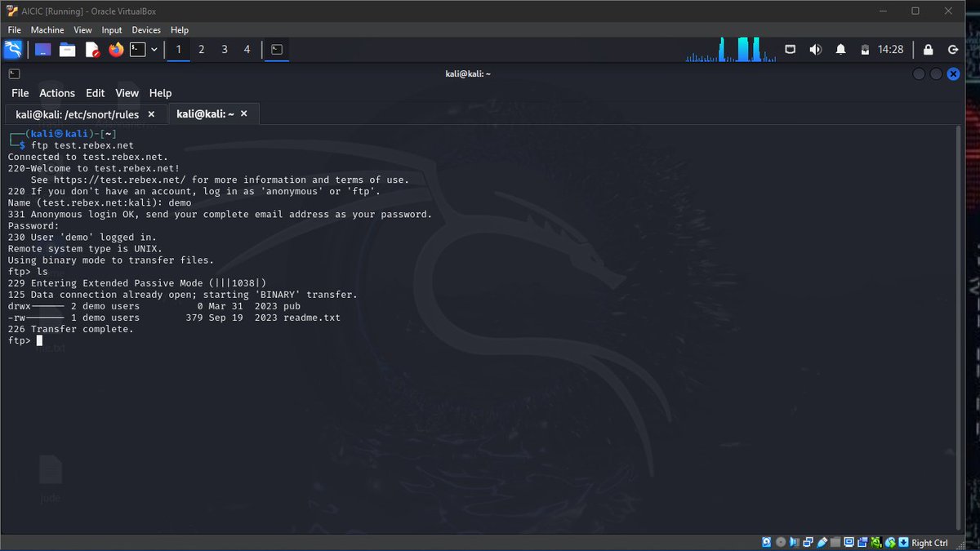Screen dimensions: 980x551
Task: Open VirtualBox Devices menu
Action: coord(147,30)
